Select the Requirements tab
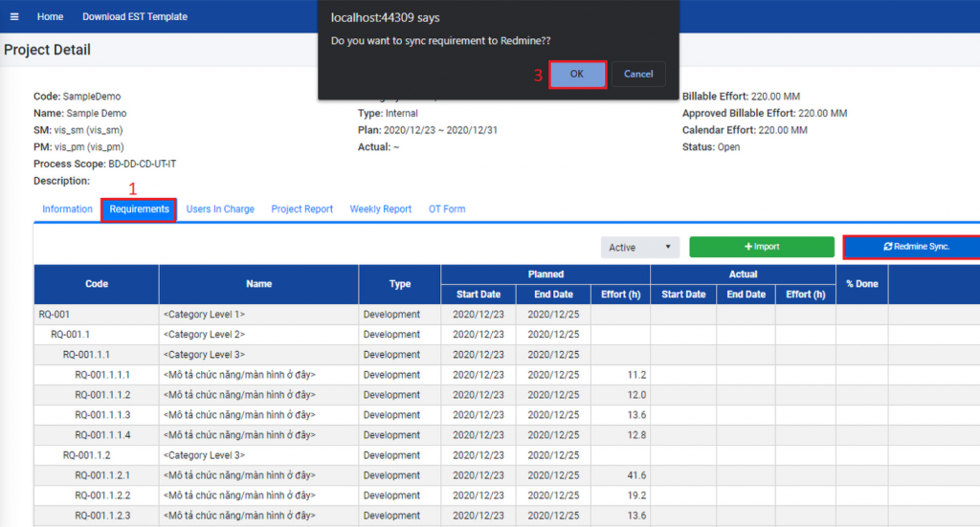The height and width of the screenshot is (527, 980). pyautogui.click(x=139, y=209)
